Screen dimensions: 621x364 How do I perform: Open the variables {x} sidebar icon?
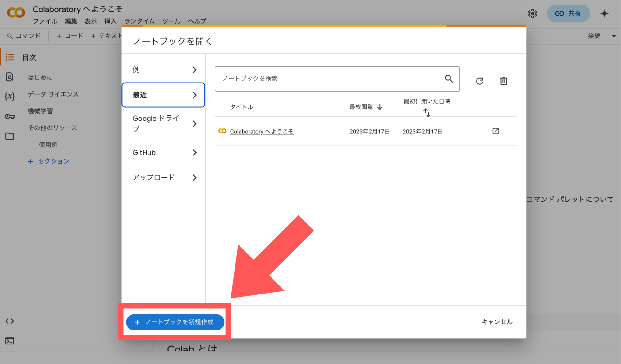(10, 96)
